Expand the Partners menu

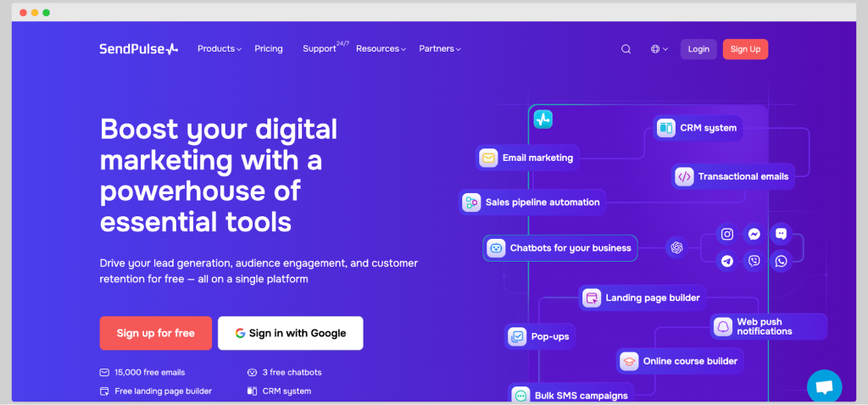click(440, 48)
